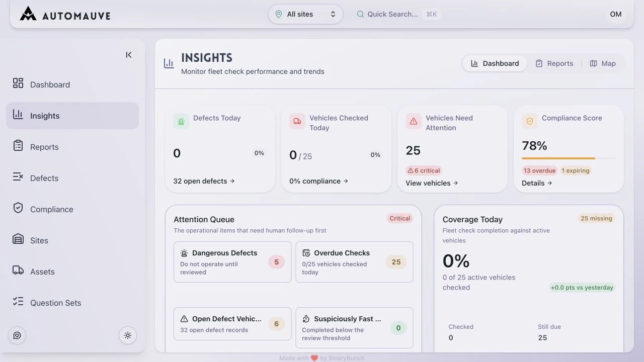The height and width of the screenshot is (362, 644).
Task: Click the 25 missing badge
Action: click(596, 218)
